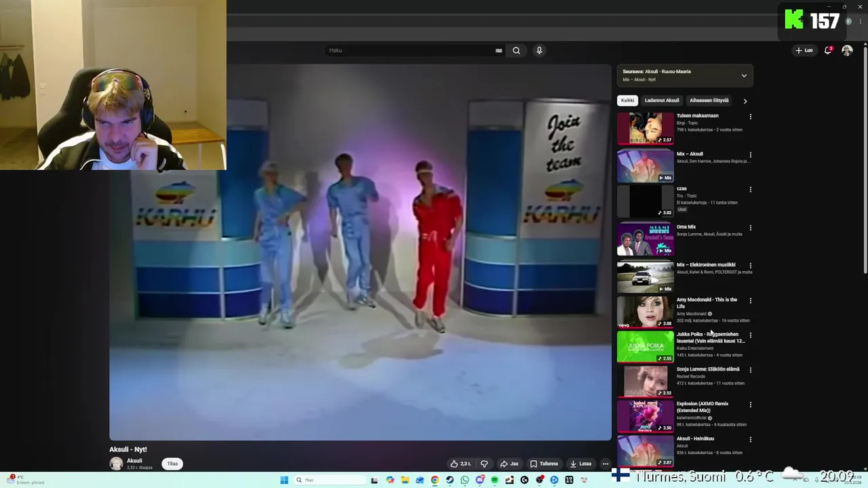Click the Lataa download button
Viewport: 868px width, 488px height.
[x=580, y=464]
